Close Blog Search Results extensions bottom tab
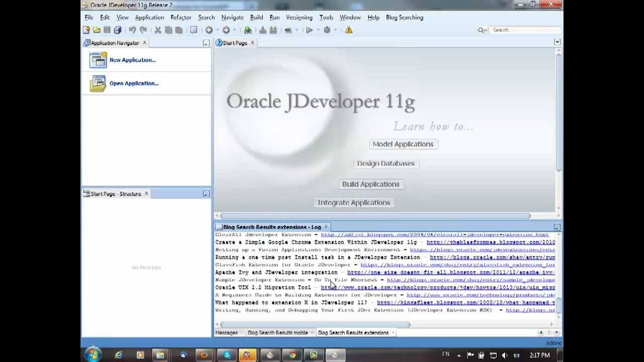Viewport: 644px width, 362px height. pos(393,332)
